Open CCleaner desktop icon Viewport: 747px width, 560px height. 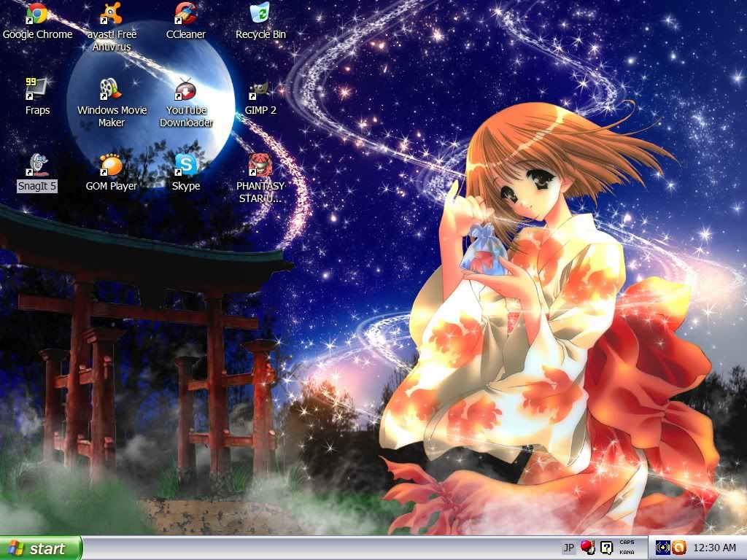pyautogui.click(x=186, y=21)
